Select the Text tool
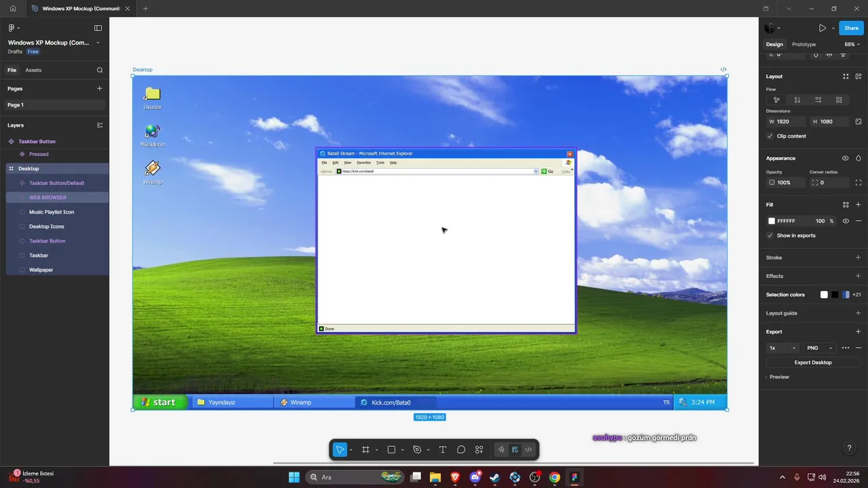868x488 pixels. point(443,449)
